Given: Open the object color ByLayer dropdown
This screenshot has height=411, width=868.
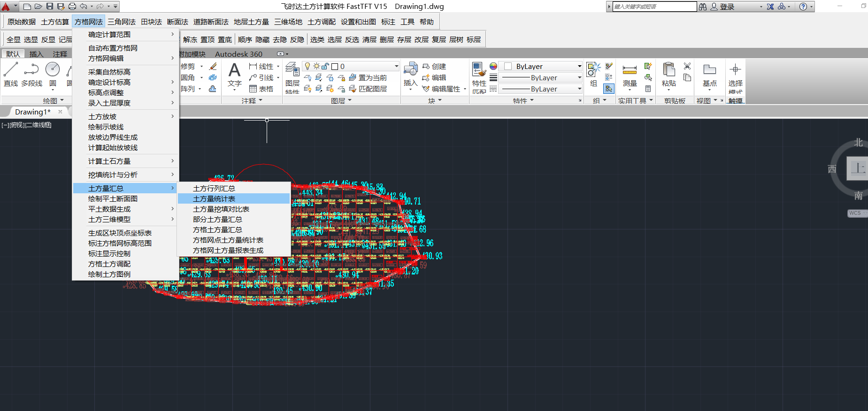Looking at the screenshot, I should coord(540,66).
